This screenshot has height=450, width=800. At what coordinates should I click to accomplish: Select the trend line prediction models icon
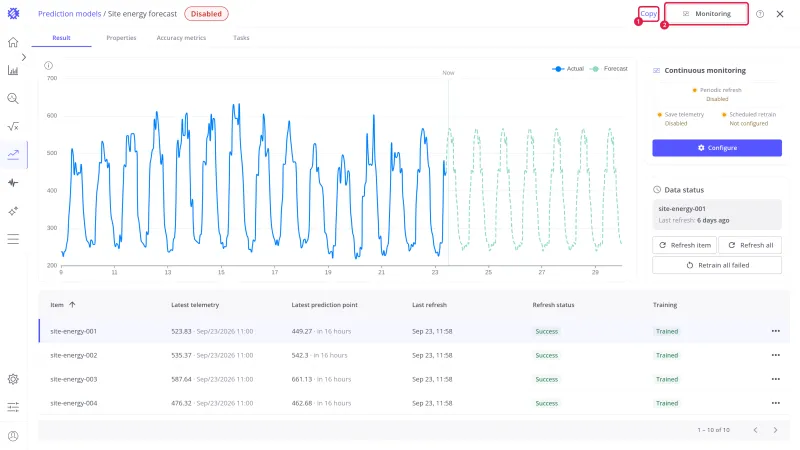13,155
